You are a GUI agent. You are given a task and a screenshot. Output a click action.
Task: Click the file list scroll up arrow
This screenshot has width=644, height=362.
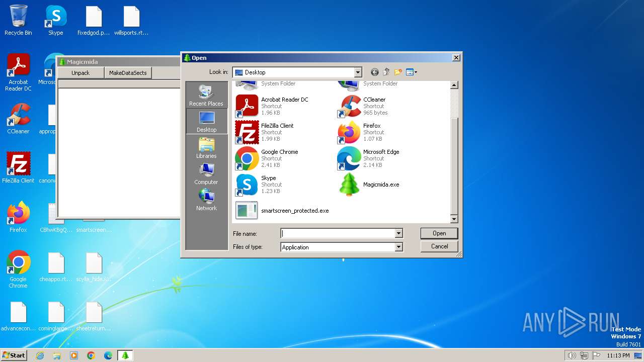pos(454,85)
